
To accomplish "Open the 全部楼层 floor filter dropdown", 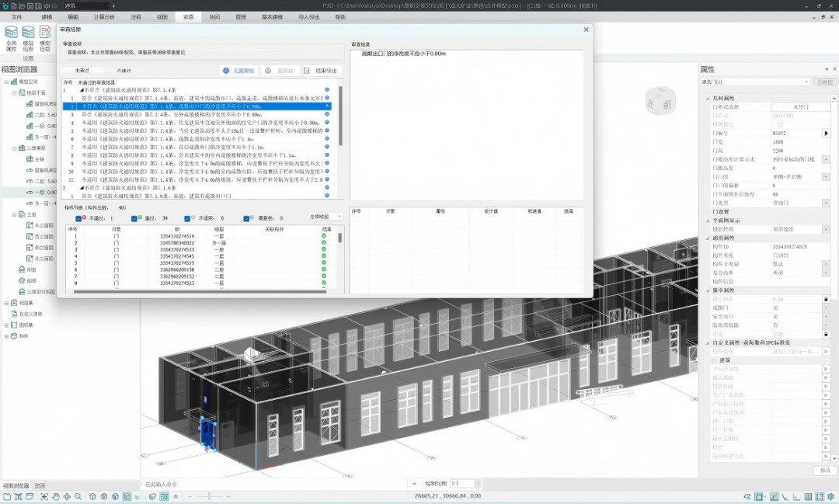I will 325,217.
